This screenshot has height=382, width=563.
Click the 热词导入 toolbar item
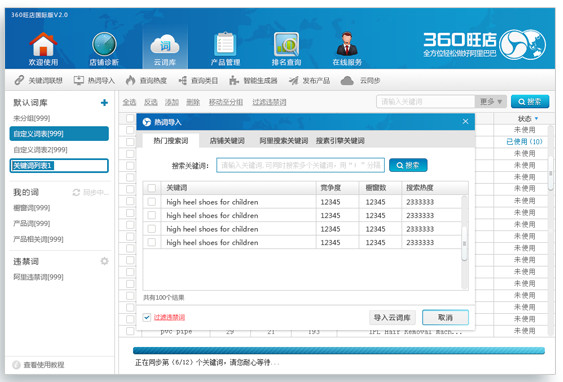click(94, 80)
